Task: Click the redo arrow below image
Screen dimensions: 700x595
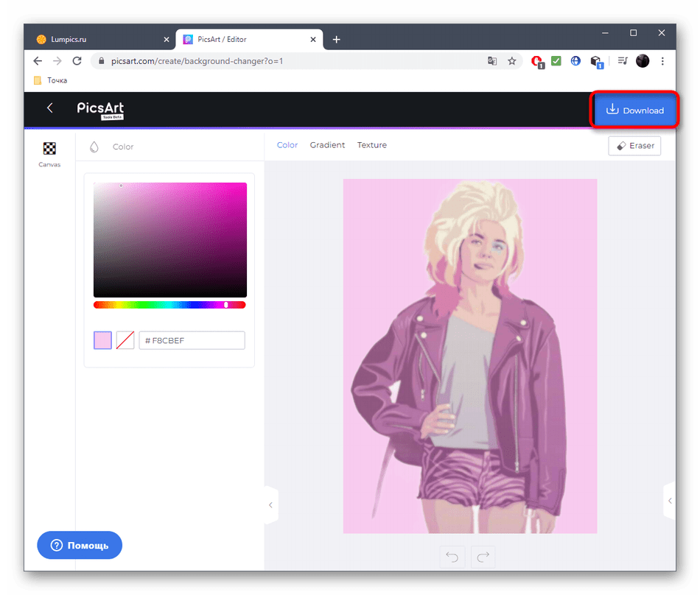Action: click(x=483, y=557)
